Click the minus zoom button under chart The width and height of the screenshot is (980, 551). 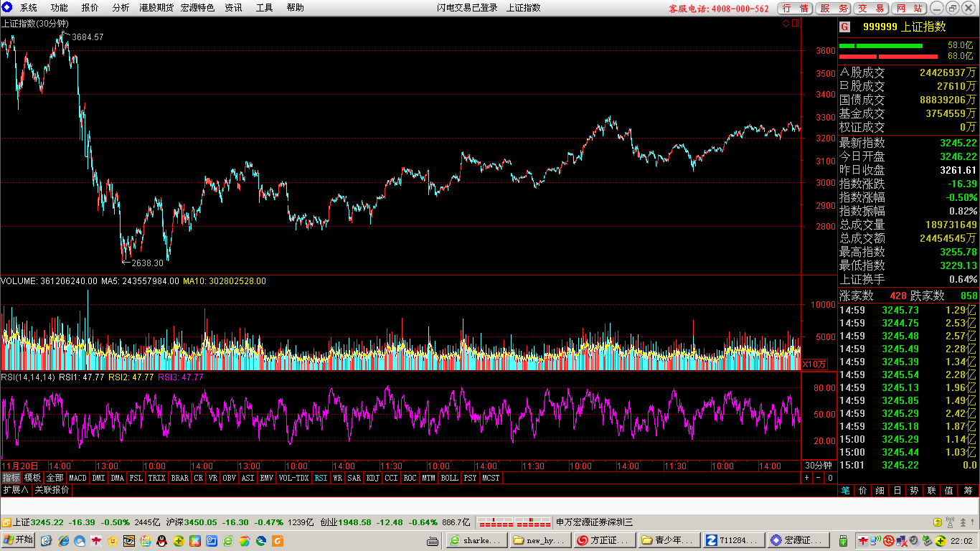click(818, 477)
